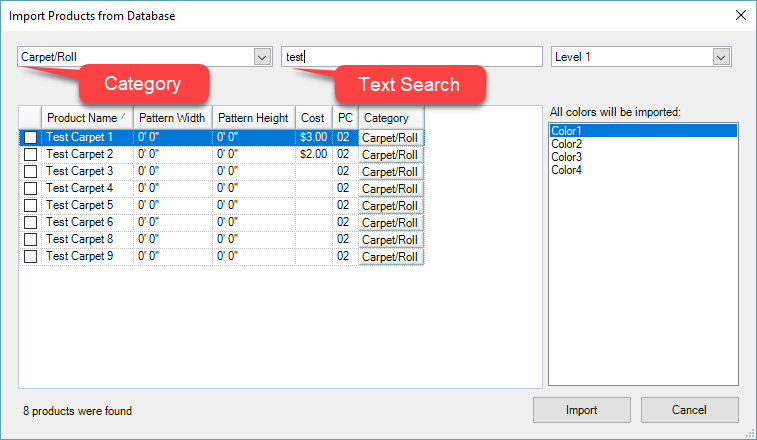Select the Test Carpet 1 product name

(80, 137)
